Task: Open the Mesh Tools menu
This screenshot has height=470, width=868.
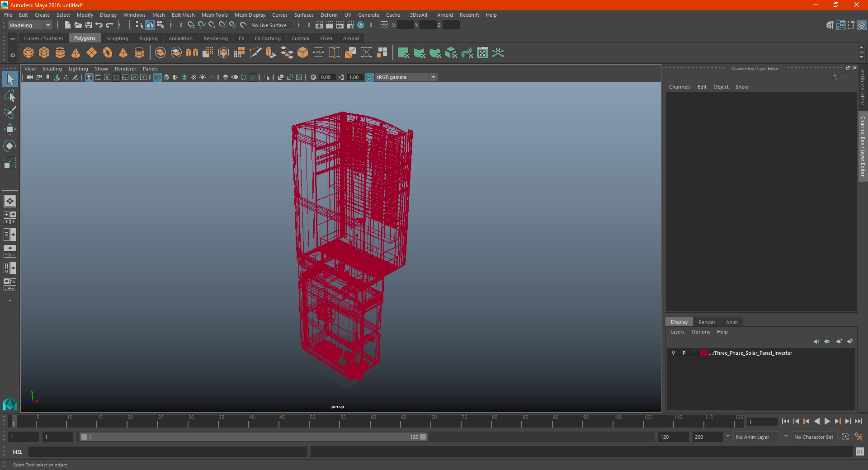Action: (x=214, y=15)
